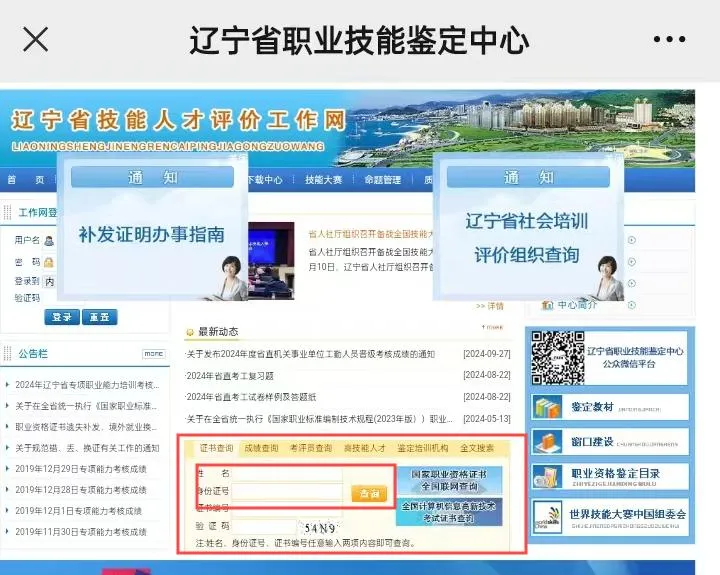Image resolution: width=720 pixels, height=575 pixels.
Task: Click the lightbulb icon beside 最新动态
Action: [x=190, y=332]
